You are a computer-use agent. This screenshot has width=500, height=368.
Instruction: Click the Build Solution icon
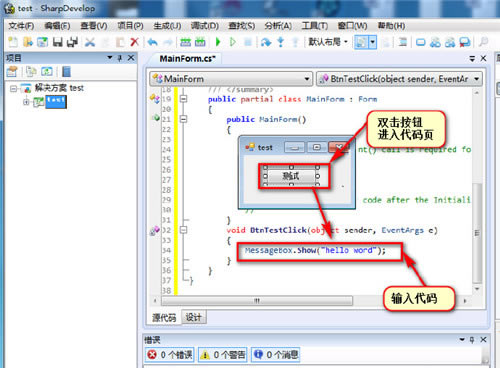185,42
